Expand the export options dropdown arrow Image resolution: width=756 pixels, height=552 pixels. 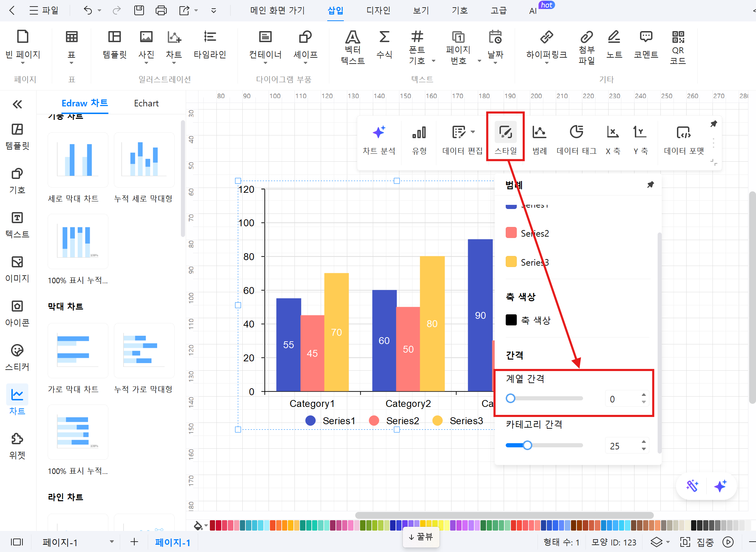pos(196,10)
